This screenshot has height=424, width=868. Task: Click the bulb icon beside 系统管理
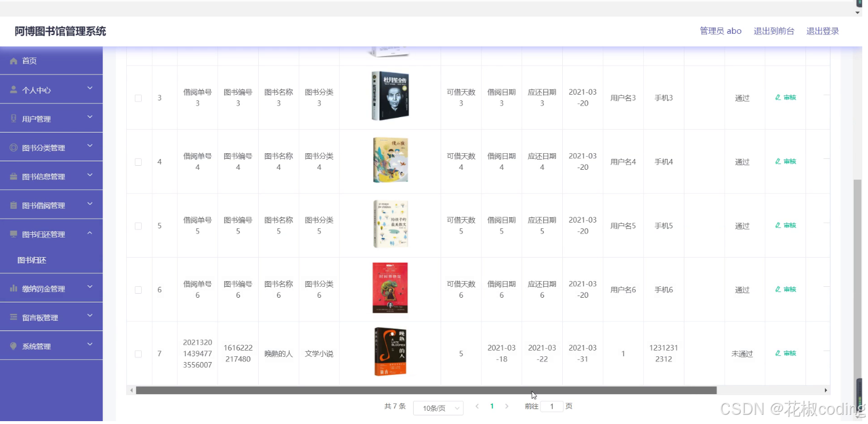coord(14,346)
